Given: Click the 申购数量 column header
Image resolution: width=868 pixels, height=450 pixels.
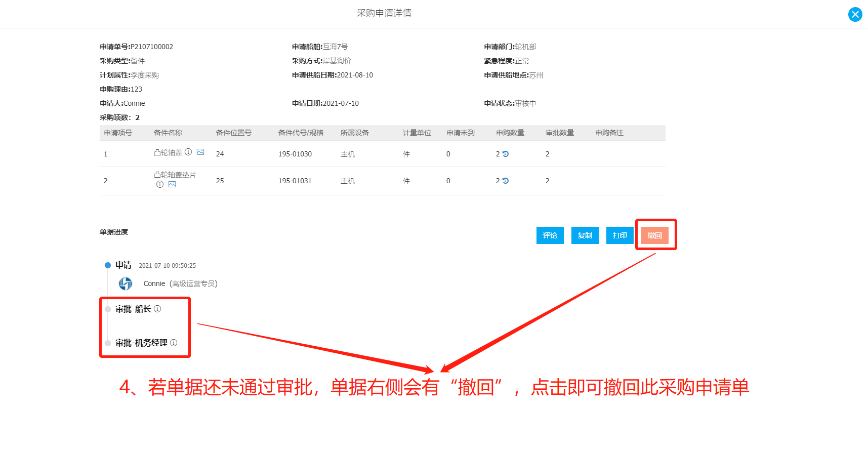Looking at the screenshot, I should [x=510, y=133].
